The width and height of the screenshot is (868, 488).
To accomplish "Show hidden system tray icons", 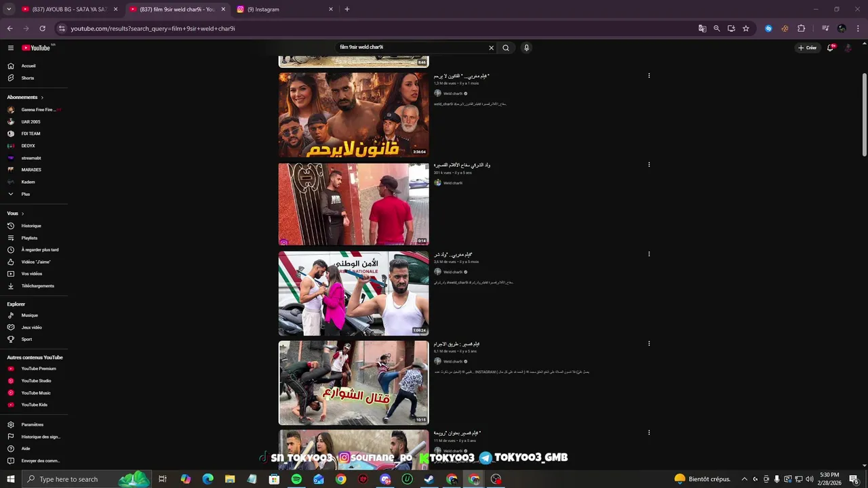I will pos(744,479).
